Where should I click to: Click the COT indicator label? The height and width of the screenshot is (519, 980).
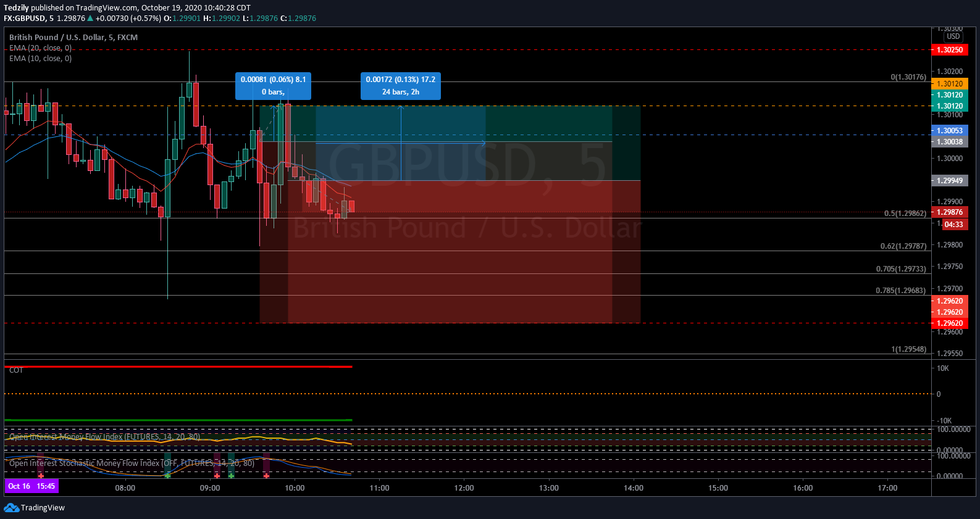16,370
